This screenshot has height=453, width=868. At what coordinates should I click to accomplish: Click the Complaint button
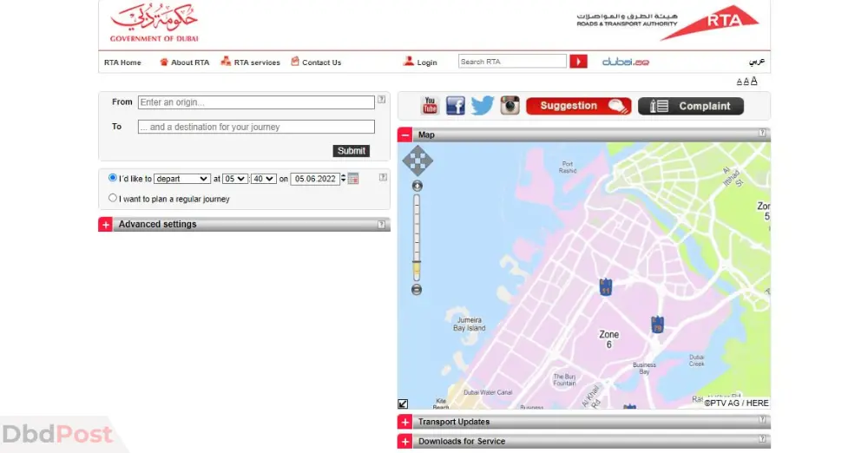[x=691, y=106]
